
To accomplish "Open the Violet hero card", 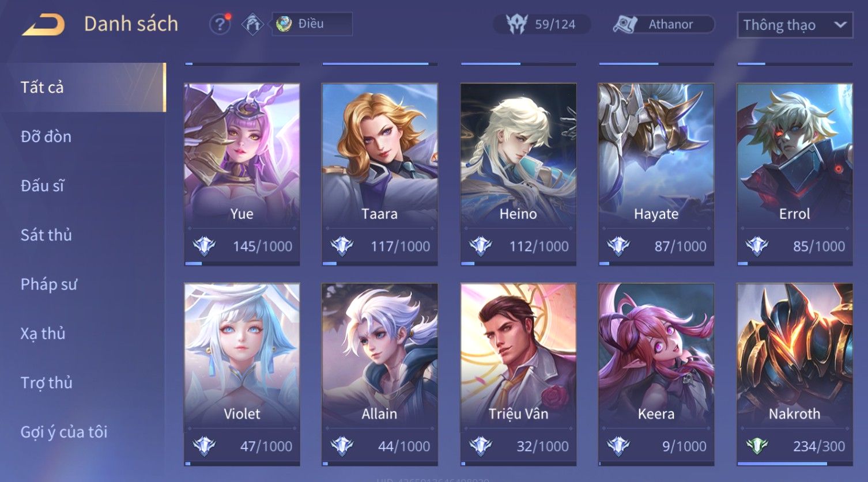I will point(242,374).
